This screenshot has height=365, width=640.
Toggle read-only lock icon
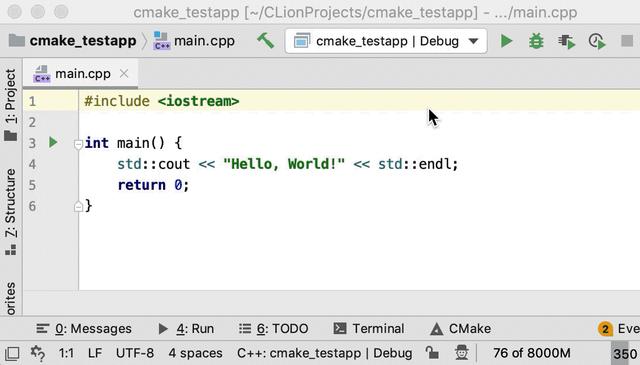click(432, 353)
